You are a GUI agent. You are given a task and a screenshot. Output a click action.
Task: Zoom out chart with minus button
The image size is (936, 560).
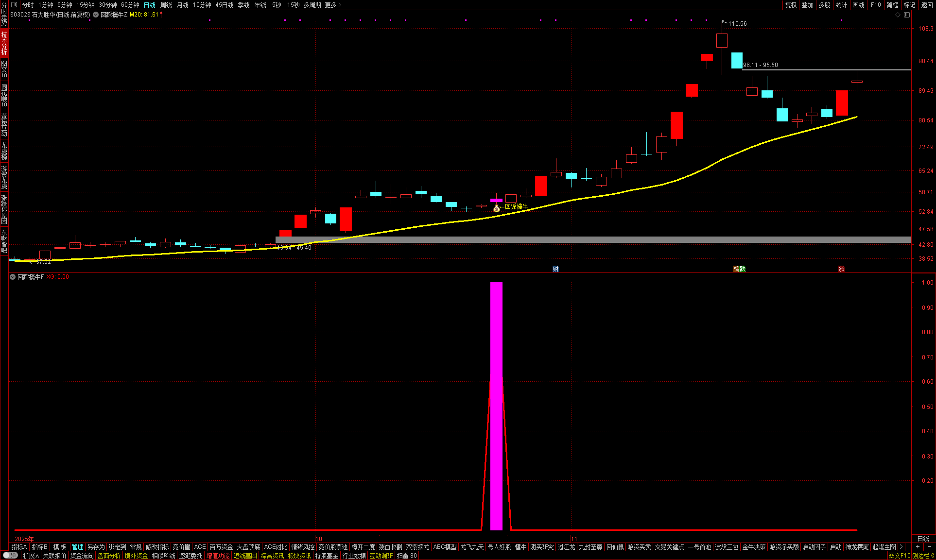click(929, 547)
